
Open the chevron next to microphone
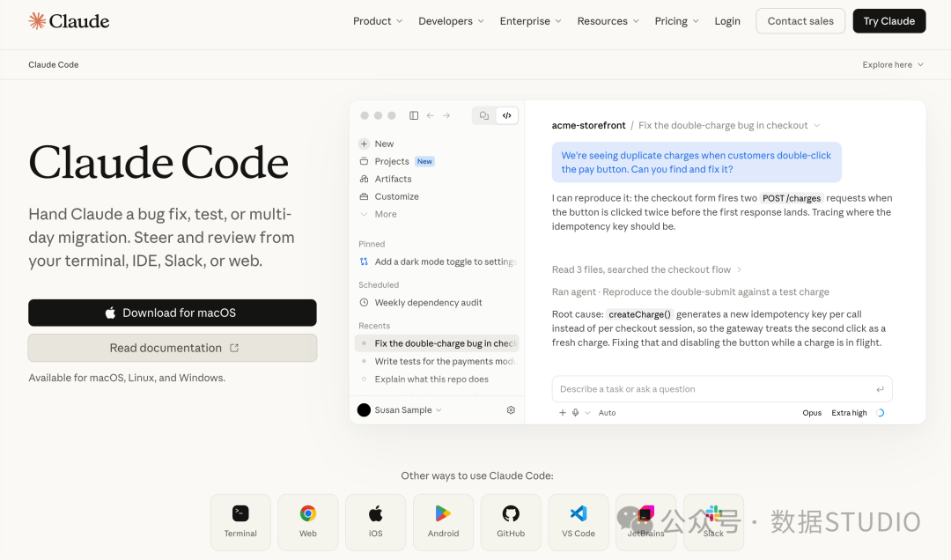click(x=587, y=413)
